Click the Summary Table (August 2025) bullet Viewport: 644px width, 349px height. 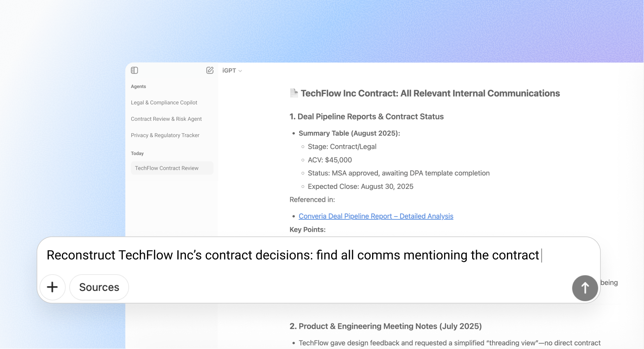click(349, 133)
